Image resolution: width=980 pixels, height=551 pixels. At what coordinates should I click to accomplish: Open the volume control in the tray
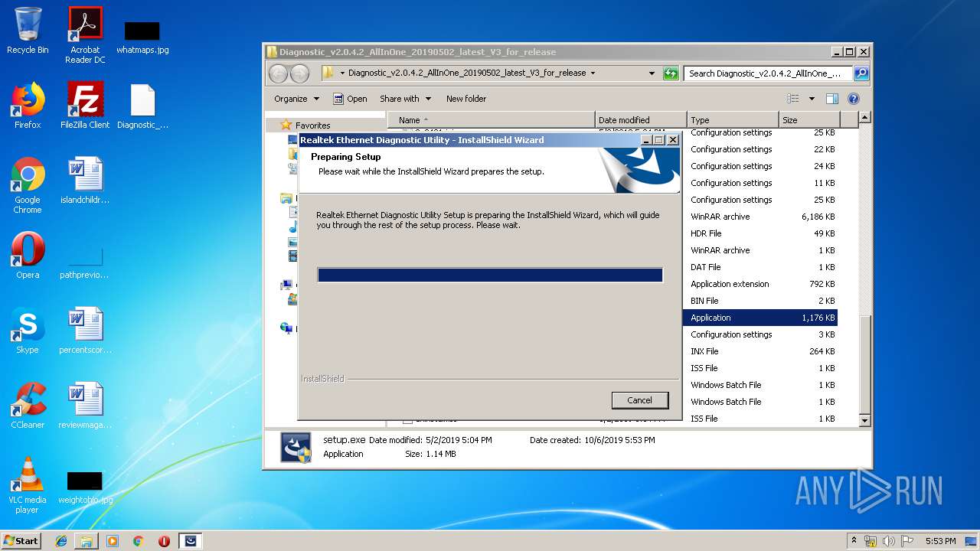point(889,541)
